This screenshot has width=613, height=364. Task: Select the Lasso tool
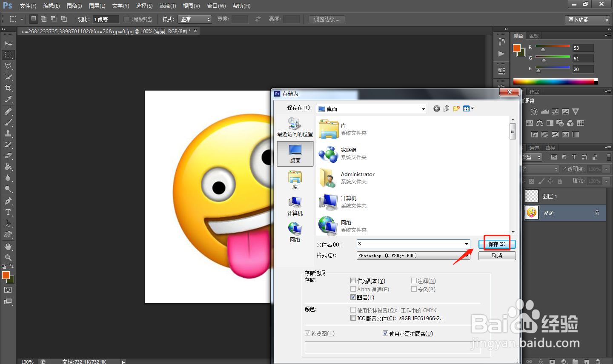(x=8, y=66)
